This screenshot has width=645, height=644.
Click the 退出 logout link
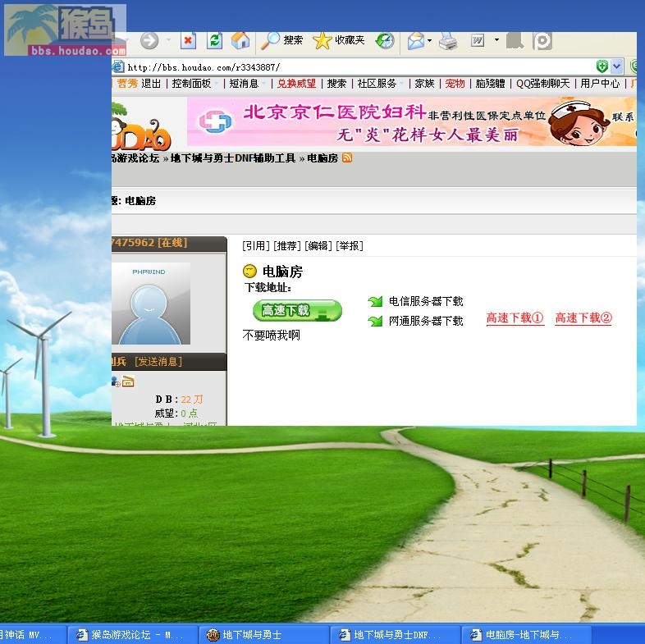click(151, 84)
